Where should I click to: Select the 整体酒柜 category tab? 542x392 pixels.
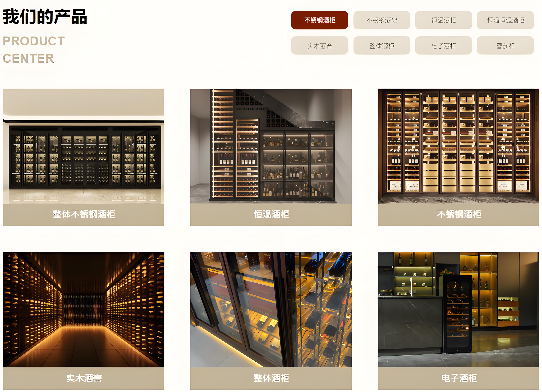click(x=382, y=46)
